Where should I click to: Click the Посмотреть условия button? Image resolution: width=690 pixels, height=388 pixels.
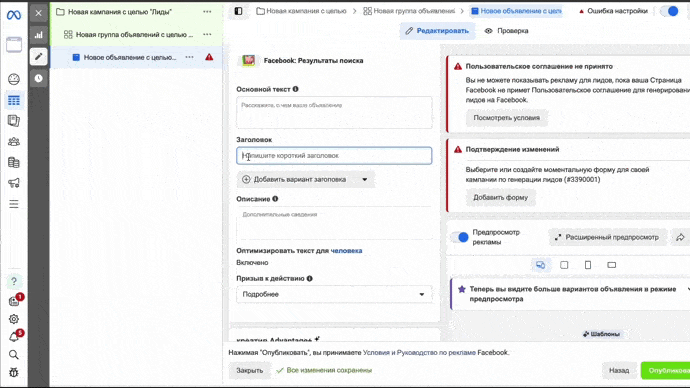506,118
